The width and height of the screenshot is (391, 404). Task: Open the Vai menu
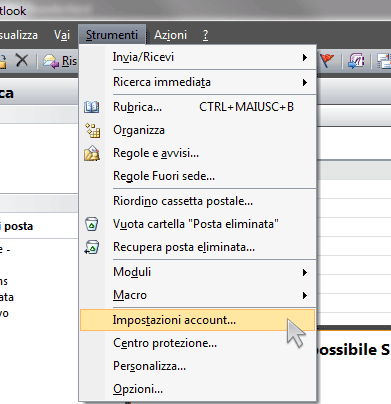tap(62, 35)
